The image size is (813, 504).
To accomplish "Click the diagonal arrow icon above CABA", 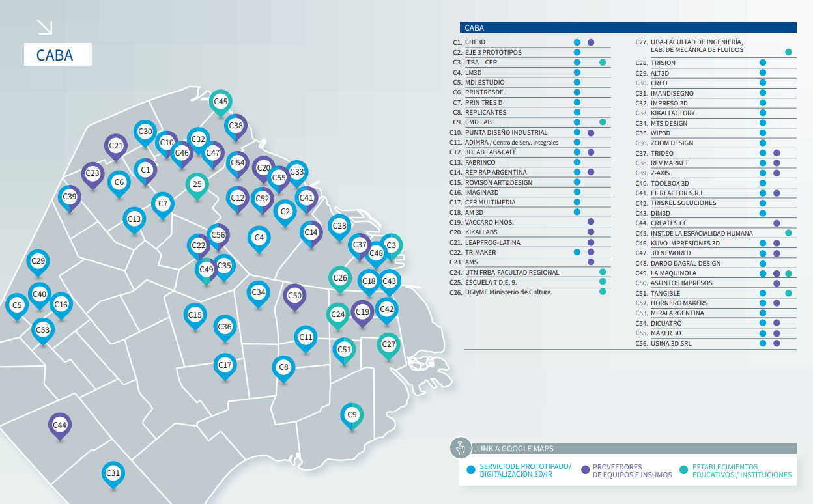I will [44, 27].
